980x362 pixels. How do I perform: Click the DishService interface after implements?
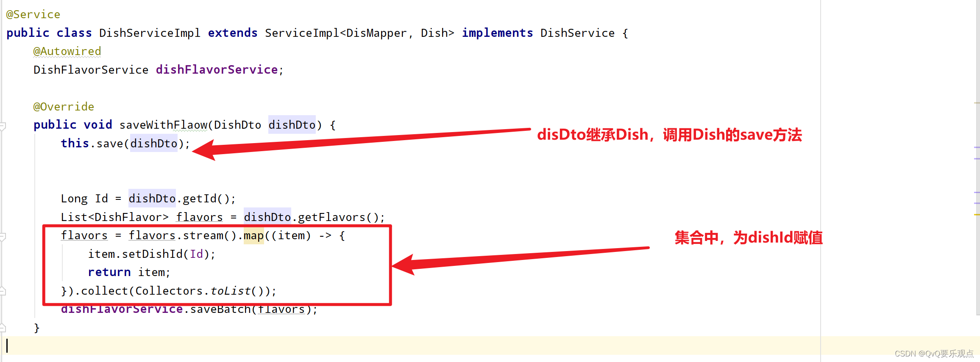(577, 33)
